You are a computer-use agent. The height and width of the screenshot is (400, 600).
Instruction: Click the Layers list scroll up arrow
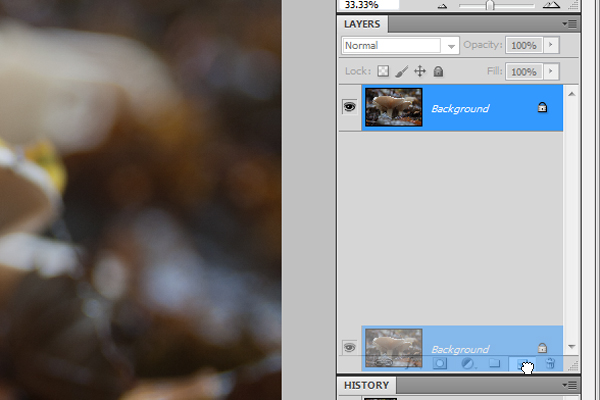[572, 94]
